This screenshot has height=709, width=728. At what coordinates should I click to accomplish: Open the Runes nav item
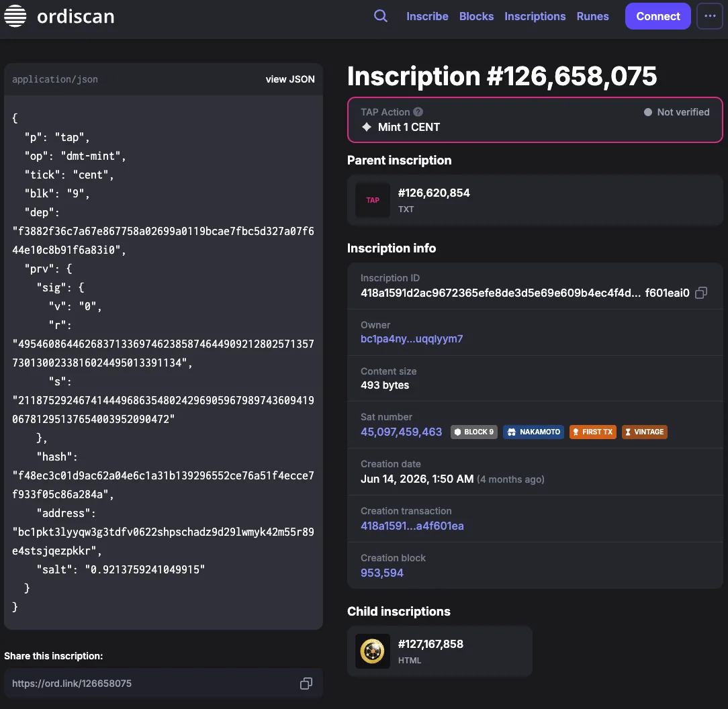pyautogui.click(x=592, y=16)
